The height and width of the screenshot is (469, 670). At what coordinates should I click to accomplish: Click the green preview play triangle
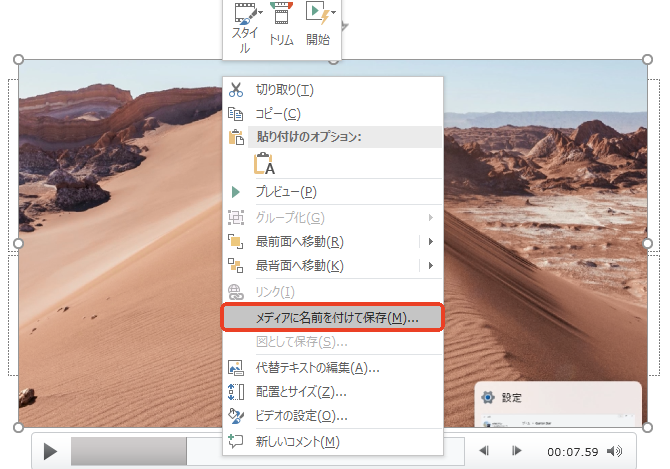235,192
